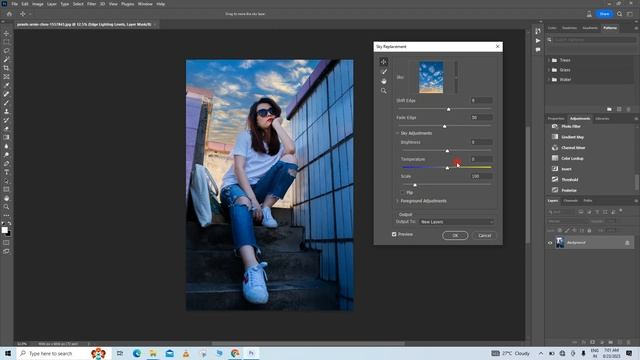
Task: Click the Photo Filter adjustment icon
Action: 555,127
